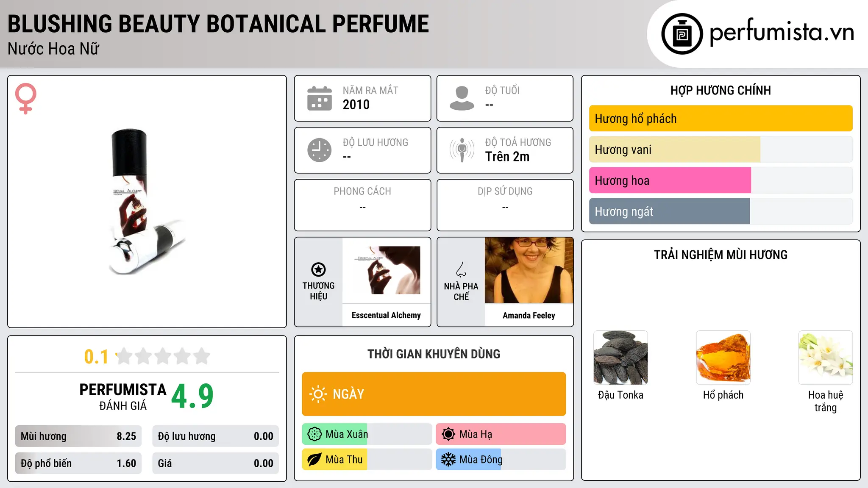This screenshot has height=488, width=868.
Task: Click the Hương hổ phách accord bar
Action: click(x=721, y=119)
